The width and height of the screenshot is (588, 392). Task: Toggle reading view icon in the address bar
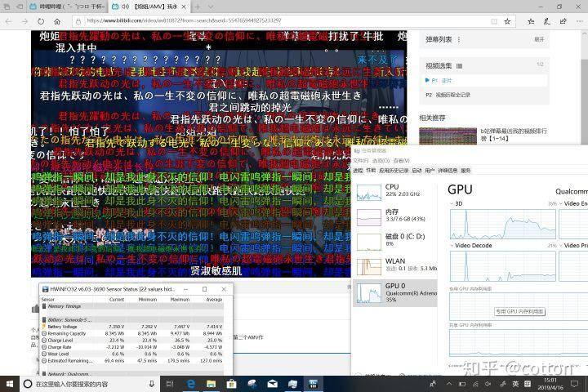[x=494, y=21]
